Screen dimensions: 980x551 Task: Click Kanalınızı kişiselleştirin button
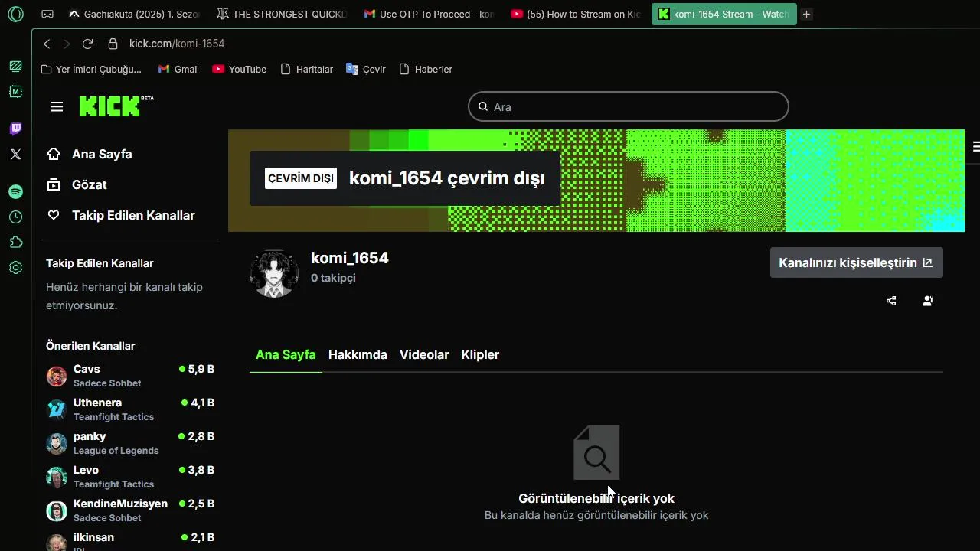point(856,262)
